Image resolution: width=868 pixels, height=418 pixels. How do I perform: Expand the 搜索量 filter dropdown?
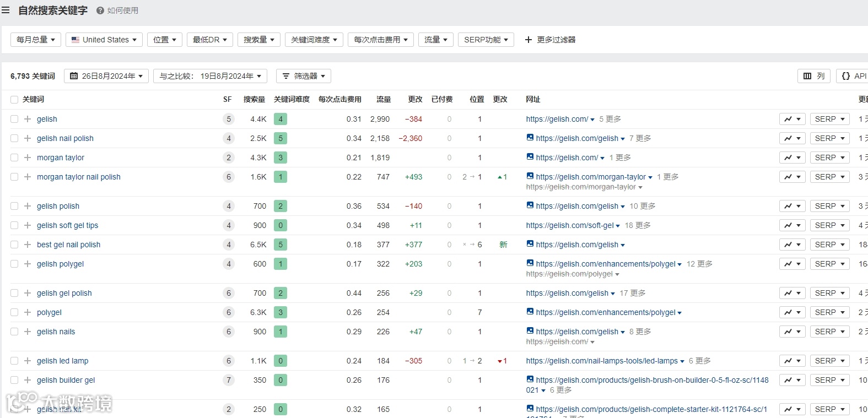(259, 40)
